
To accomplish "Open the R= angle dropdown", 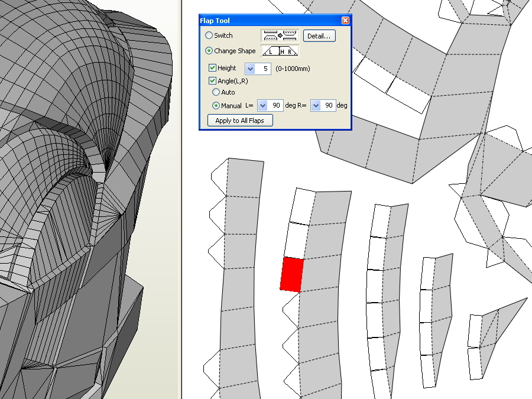I will (x=316, y=106).
